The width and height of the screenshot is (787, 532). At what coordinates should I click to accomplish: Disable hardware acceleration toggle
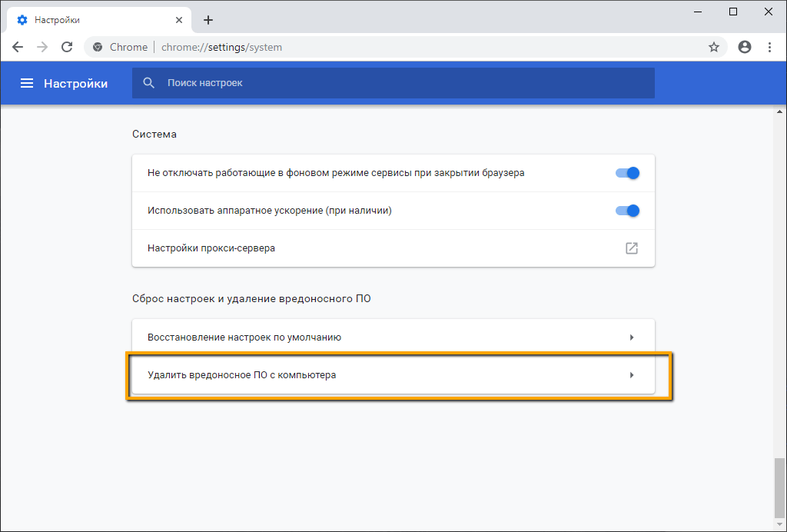(x=627, y=211)
